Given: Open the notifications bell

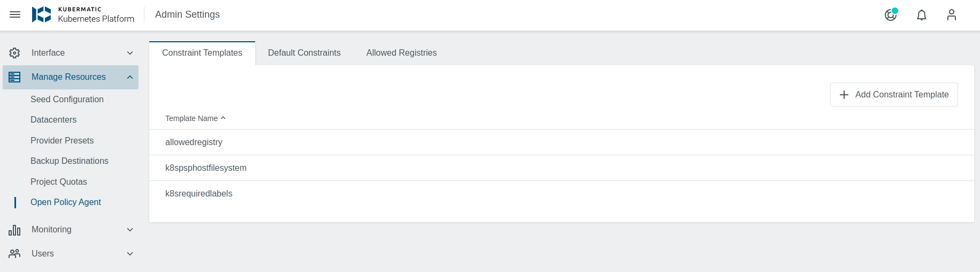Looking at the screenshot, I should click(921, 15).
